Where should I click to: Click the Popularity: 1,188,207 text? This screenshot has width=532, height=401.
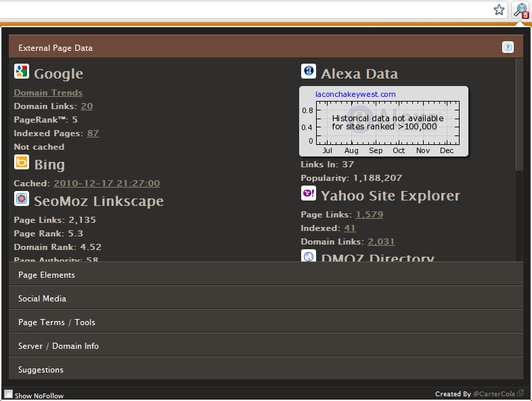click(x=351, y=178)
